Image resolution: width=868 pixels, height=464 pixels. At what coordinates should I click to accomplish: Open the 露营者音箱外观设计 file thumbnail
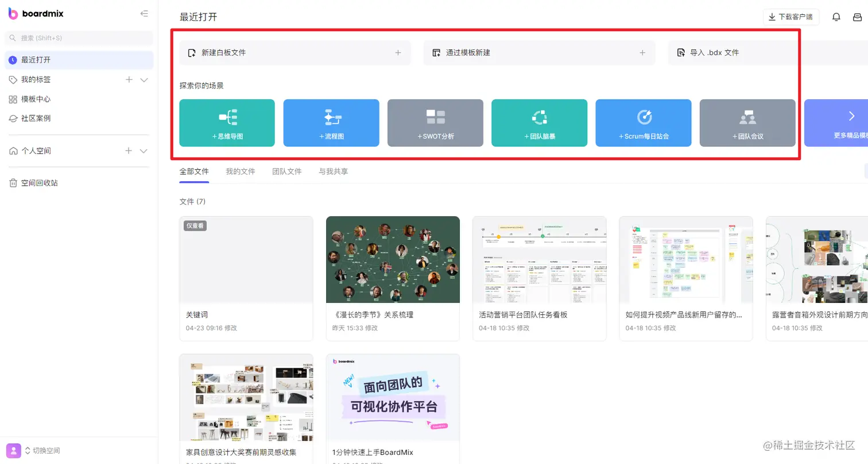pyautogui.click(x=817, y=260)
